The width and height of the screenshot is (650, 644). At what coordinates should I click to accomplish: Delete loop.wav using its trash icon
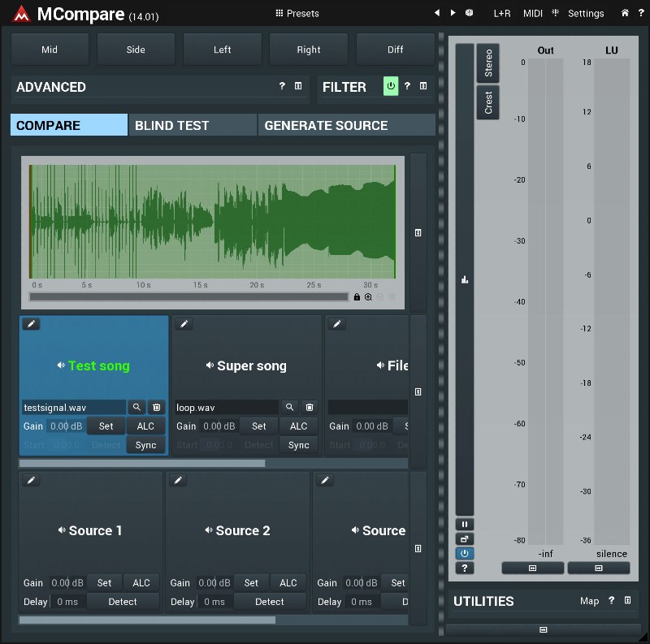[310, 407]
